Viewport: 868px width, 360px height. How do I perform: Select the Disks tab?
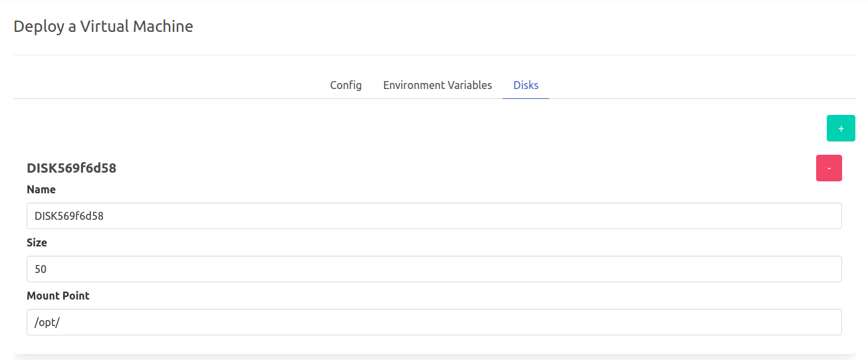click(526, 85)
